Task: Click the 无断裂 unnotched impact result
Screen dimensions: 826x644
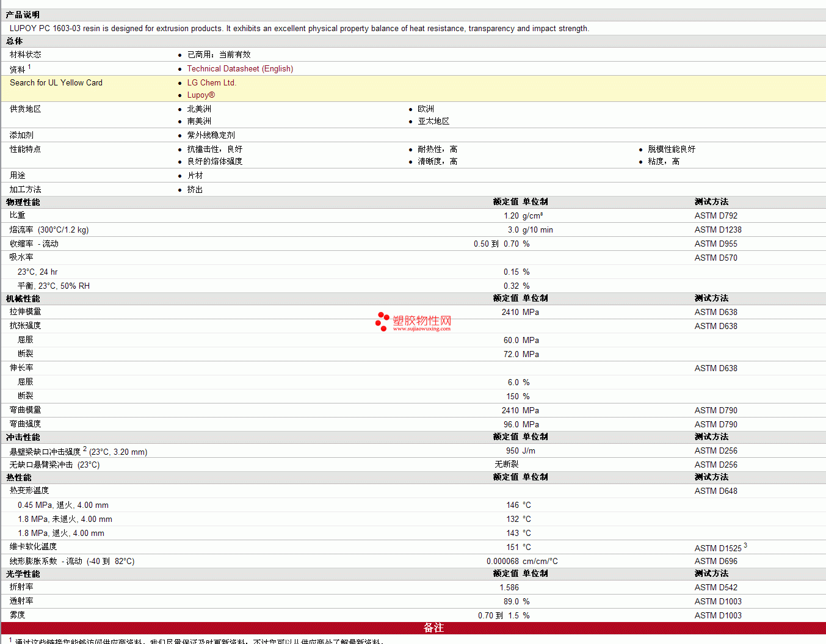Action: coord(507,465)
